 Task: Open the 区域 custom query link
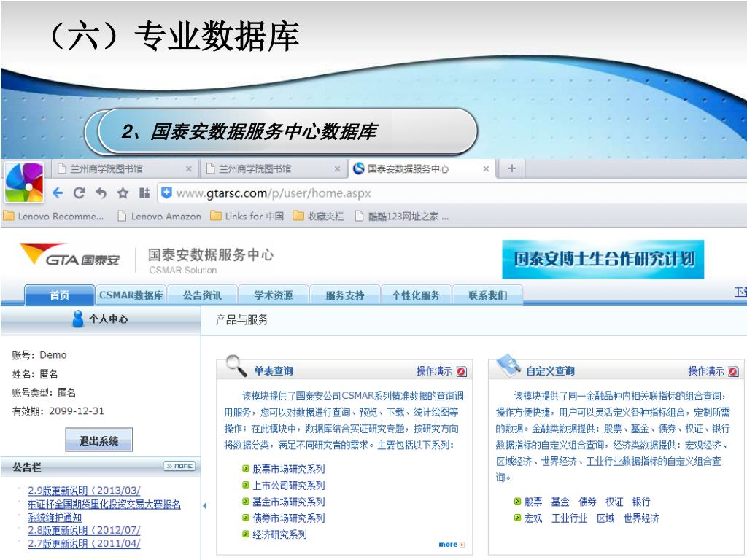point(605,518)
